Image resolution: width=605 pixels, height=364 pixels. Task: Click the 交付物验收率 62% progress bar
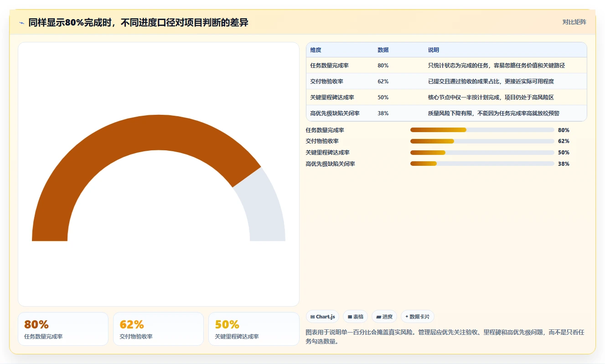(482, 141)
